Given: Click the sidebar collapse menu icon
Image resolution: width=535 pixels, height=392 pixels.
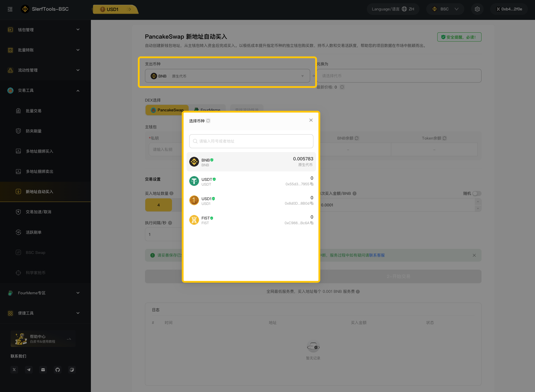Looking at the screenshot, I should tap(10, 9).
